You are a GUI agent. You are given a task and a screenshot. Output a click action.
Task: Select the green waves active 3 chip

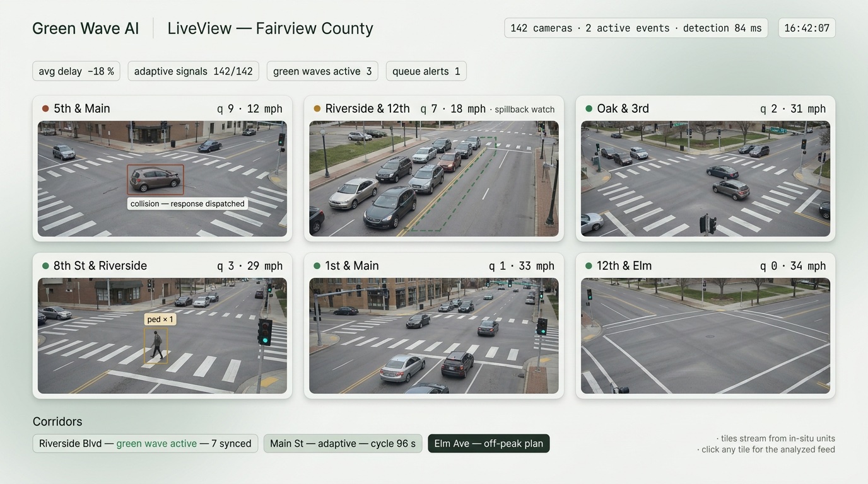point(322,71)
